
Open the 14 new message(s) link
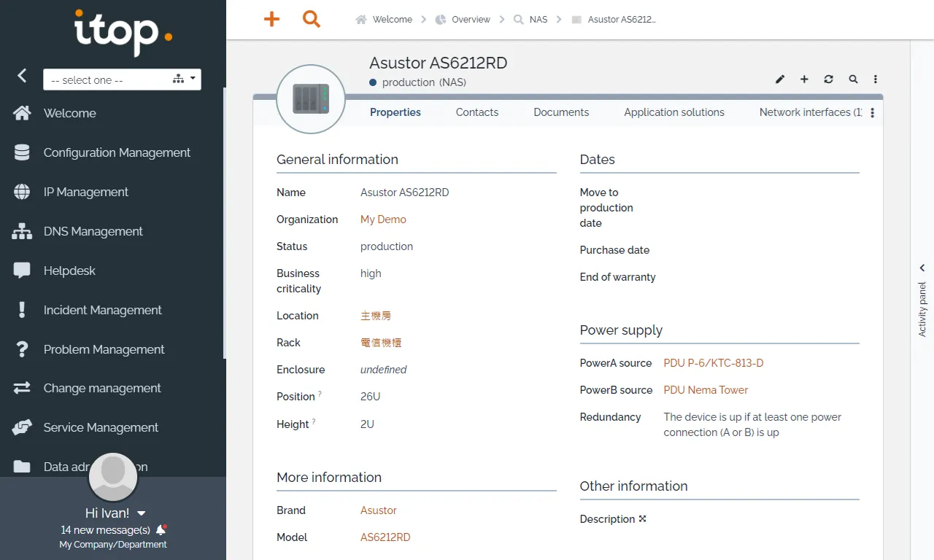106,530
